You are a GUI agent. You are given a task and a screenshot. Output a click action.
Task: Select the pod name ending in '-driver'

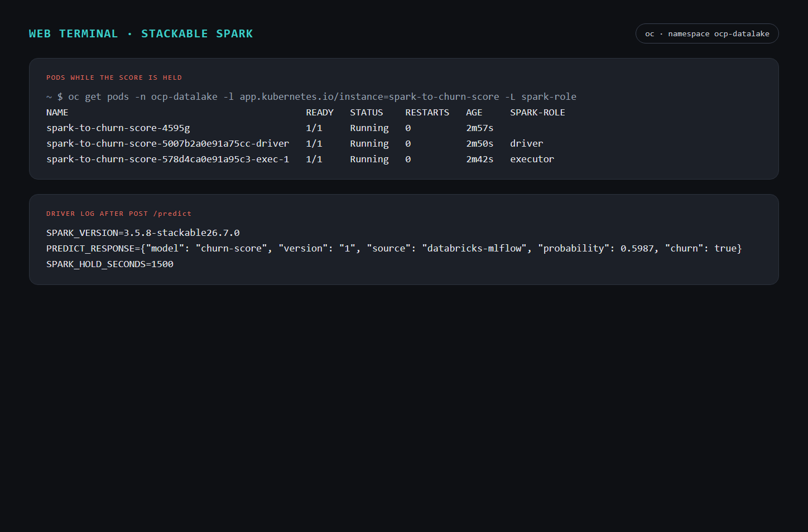tap(168, 143)
